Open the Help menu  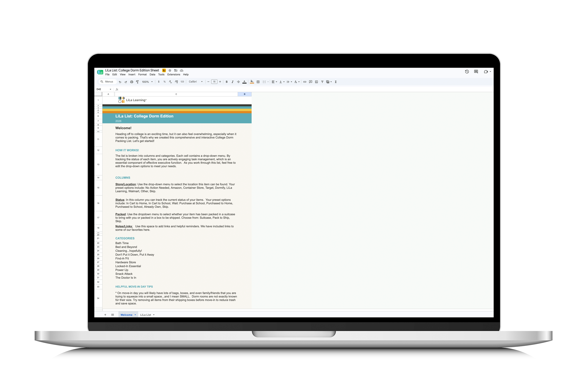point(186,75)
